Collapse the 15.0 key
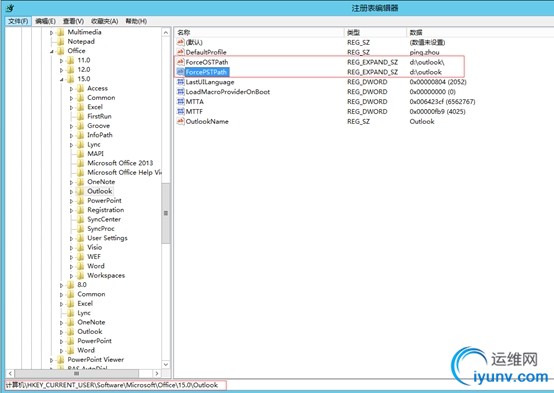Screen dimensions: 554x393 click(x=61, y=80)
